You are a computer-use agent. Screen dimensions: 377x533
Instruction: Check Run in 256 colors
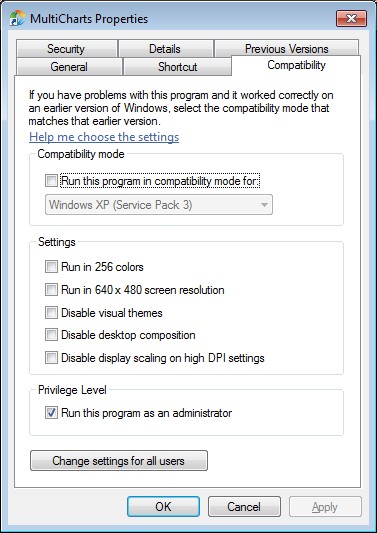51,267
